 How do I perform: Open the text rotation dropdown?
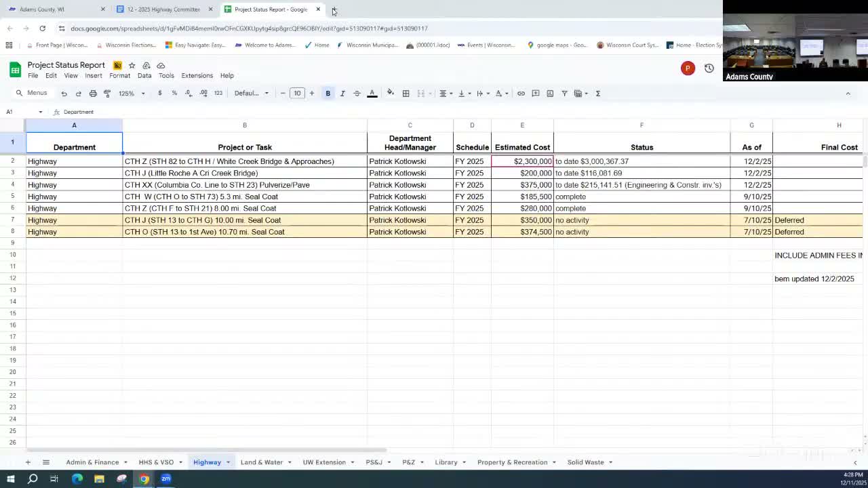coord(501,94)
